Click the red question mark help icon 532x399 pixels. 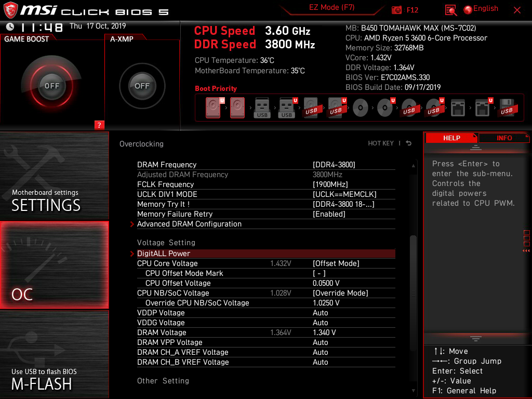[99, 125]
